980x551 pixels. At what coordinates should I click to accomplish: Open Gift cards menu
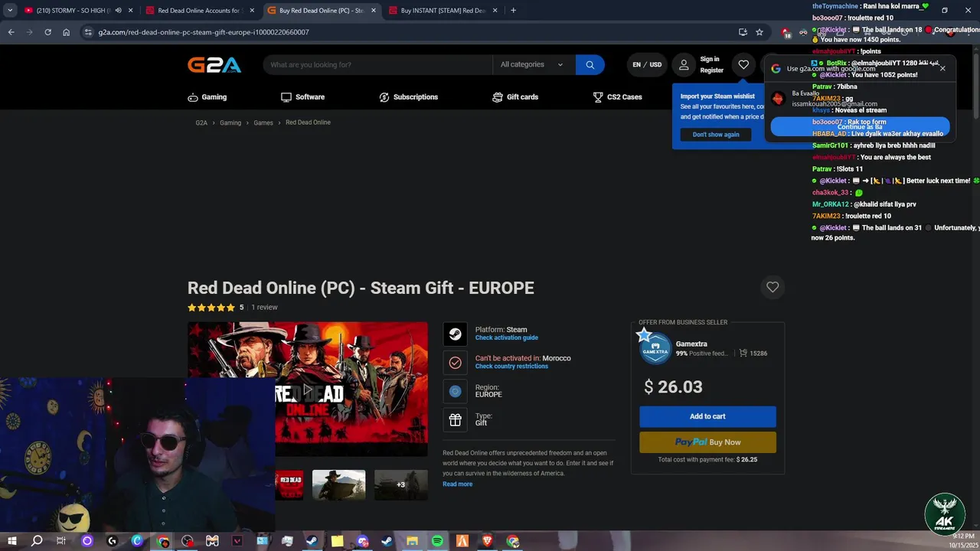515,97
